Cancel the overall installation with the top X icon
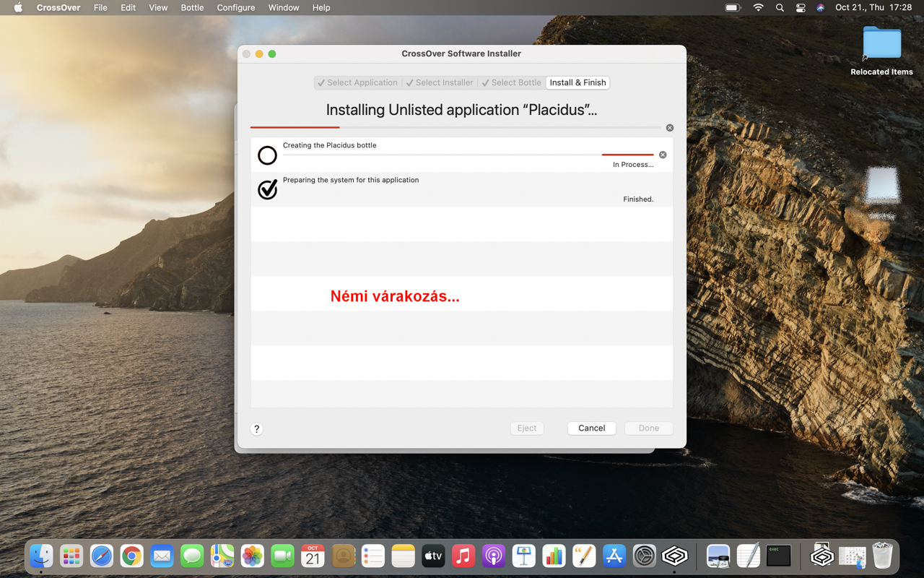924x578 pixels. click(x=670, y=128)
